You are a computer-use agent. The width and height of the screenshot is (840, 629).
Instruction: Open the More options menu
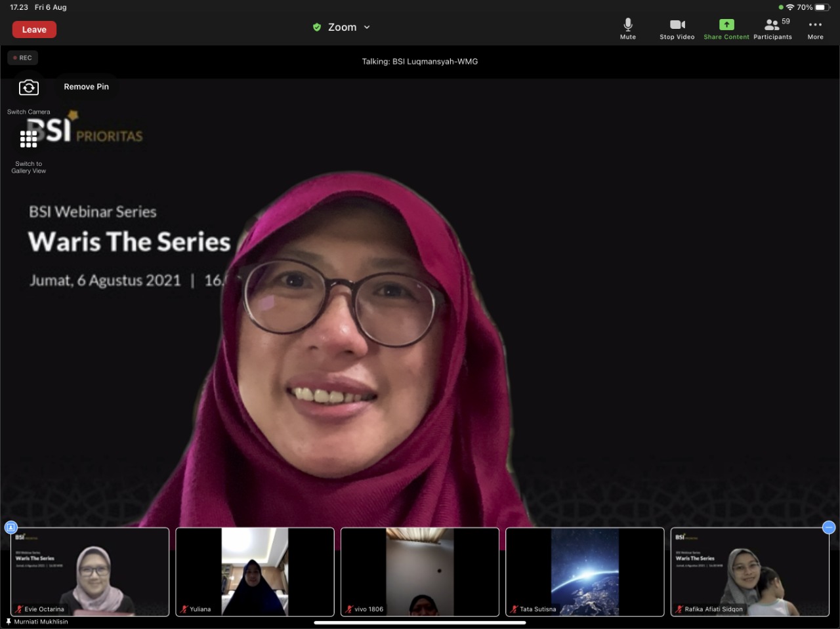[815, 28]
